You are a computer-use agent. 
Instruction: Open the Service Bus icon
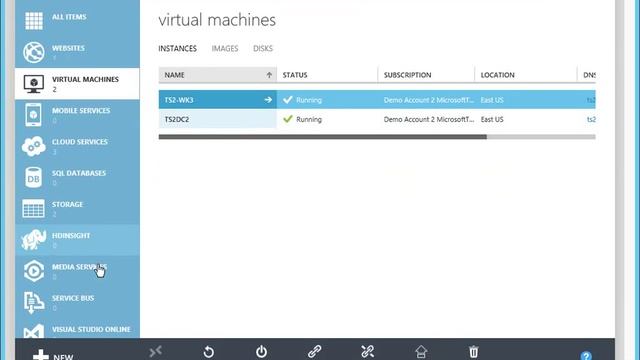coord(33,302)
